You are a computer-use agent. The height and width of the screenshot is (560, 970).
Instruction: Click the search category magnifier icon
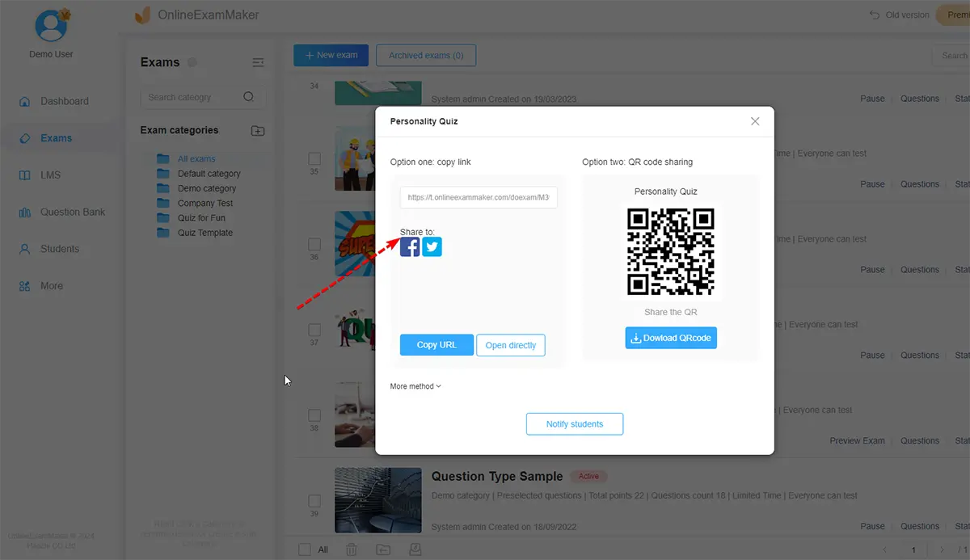point(249,97)
